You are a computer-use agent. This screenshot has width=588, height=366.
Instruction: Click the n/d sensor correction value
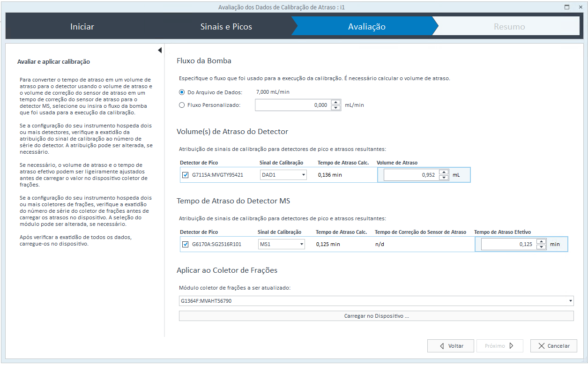pos(380,244)
